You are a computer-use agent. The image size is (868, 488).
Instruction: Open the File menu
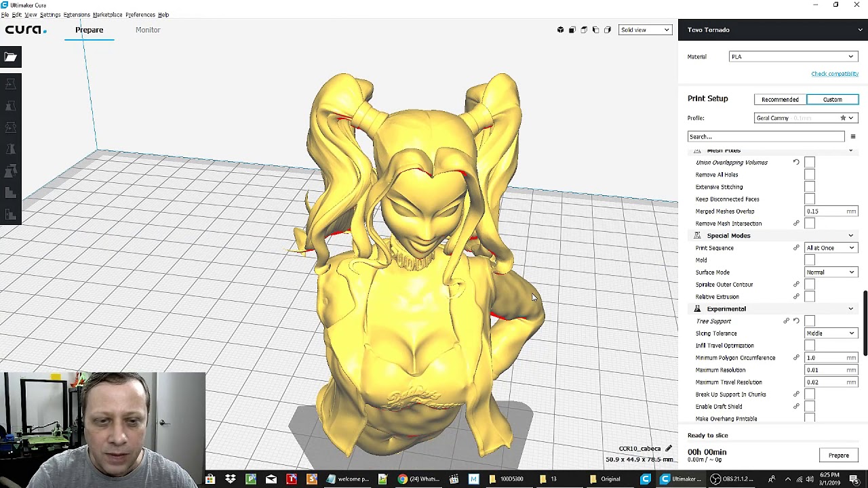(x=5, y=15)
